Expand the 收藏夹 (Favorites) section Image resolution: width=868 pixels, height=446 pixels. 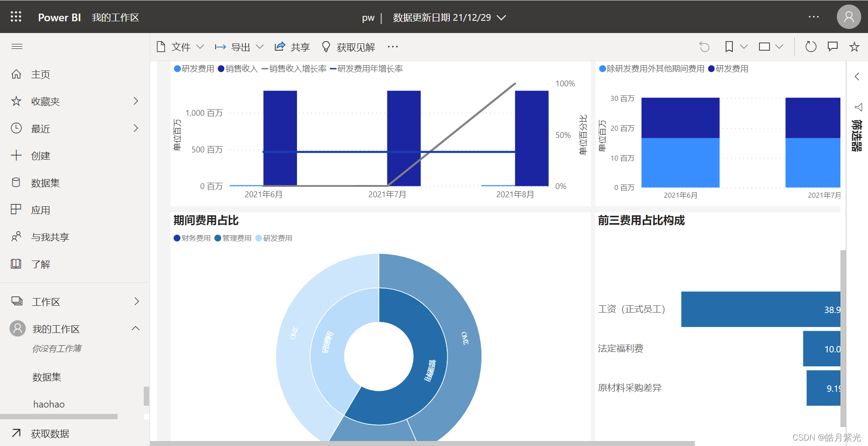(x=136, y=101)
